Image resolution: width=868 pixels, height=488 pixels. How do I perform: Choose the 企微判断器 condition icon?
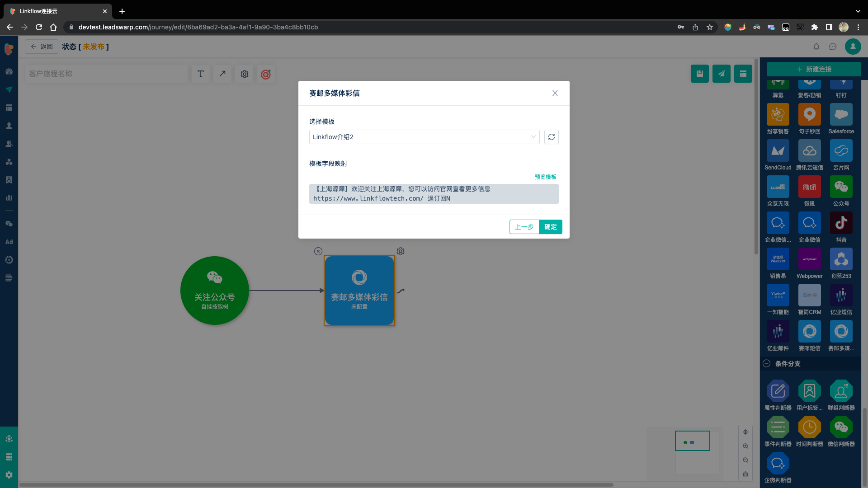(778, 463)
